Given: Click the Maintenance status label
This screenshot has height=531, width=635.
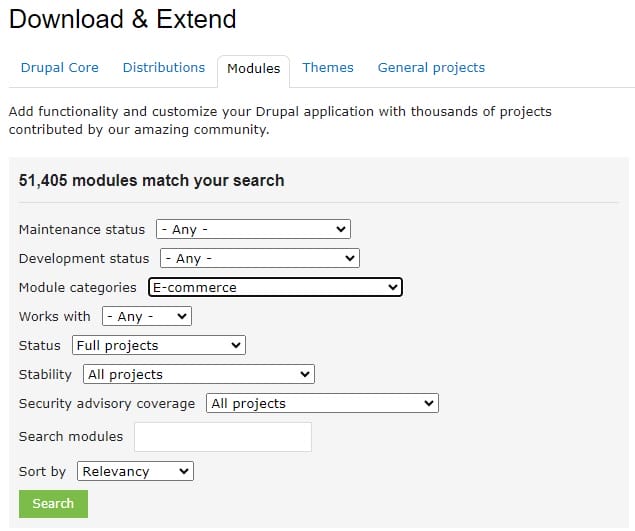Looking at the screenshot, I should click(82, 230).
